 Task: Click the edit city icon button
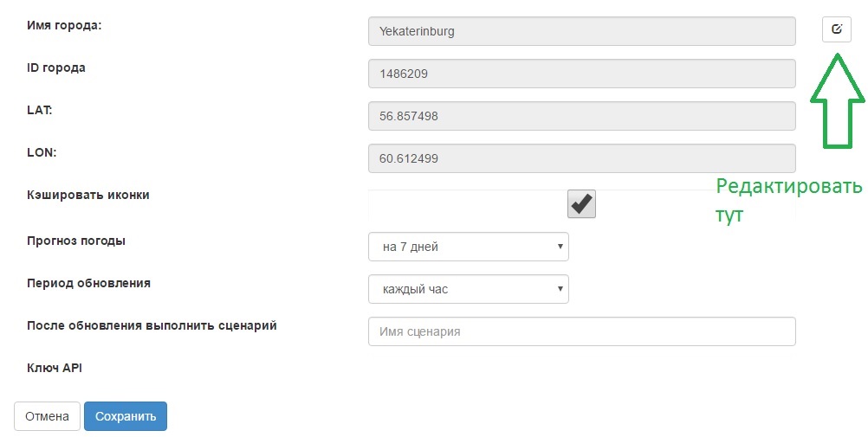coord(836,29)
